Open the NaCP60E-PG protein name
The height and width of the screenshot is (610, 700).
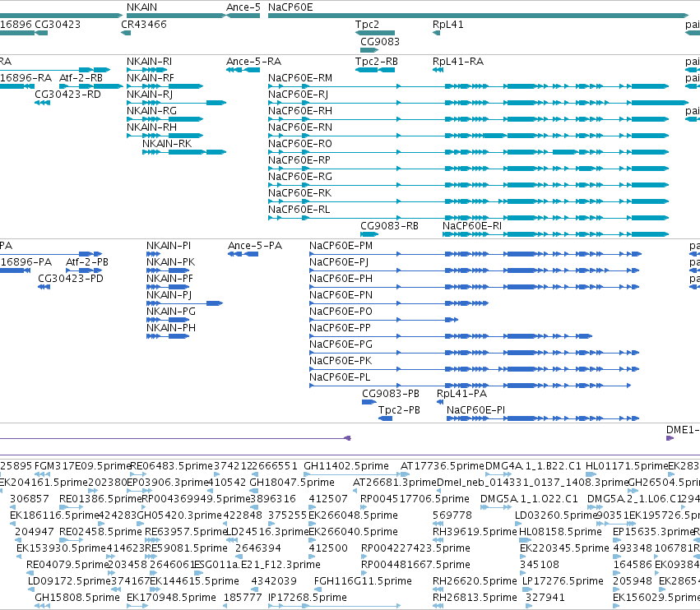[x=341, y=344]
